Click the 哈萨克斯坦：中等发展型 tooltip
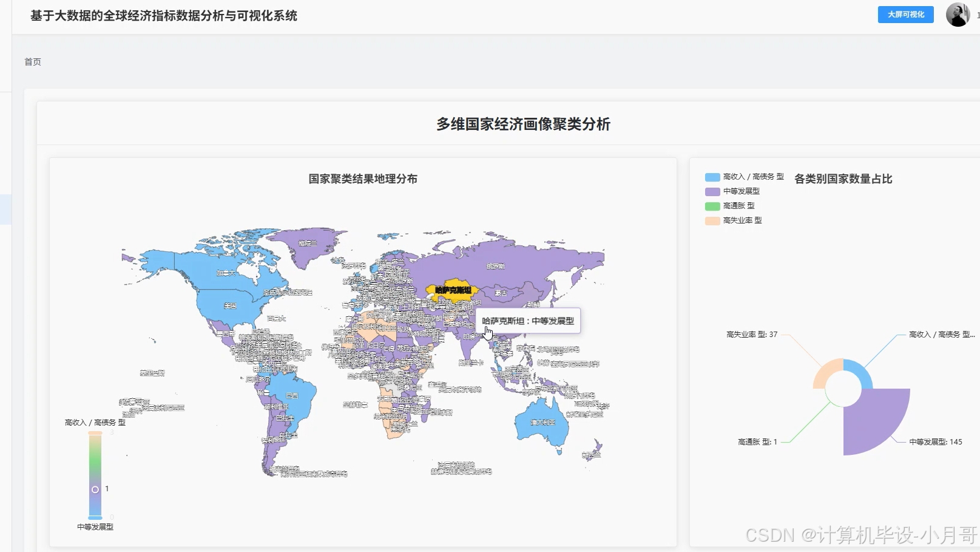The image size is (980, 552). (x=528, y=321)
